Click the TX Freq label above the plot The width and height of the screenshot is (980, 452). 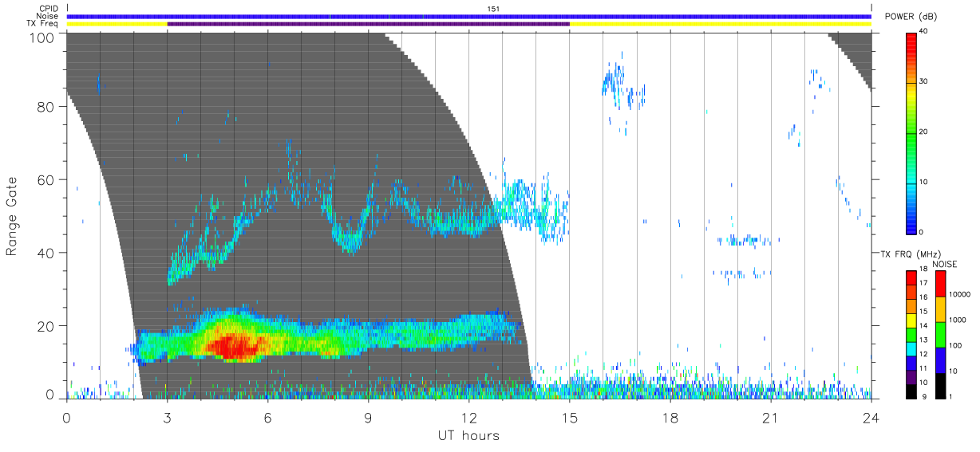(x=43, y=24)
